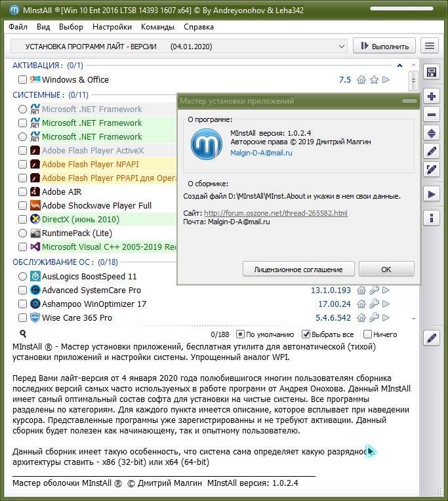Click the ОБСЛУЖИВАНИЕ ОС group header

[65, 262]
